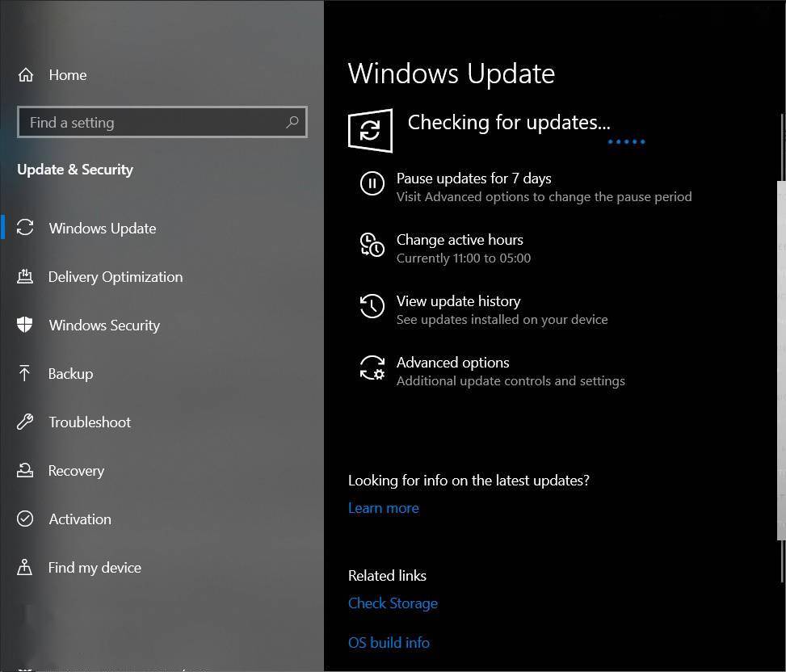This screenshot has width=786, height=672.
Task: Select the Activation checkmark icon
Action: point(26,519)
